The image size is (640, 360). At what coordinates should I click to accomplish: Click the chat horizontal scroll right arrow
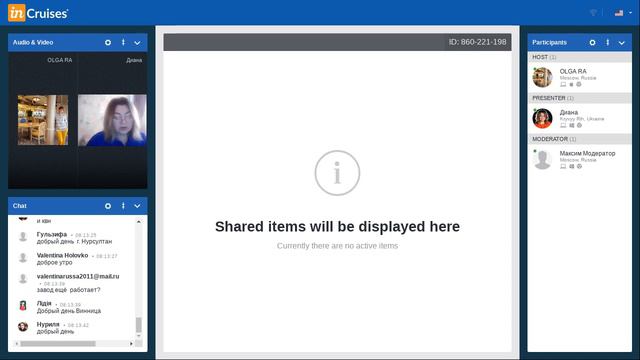(131, 344)
